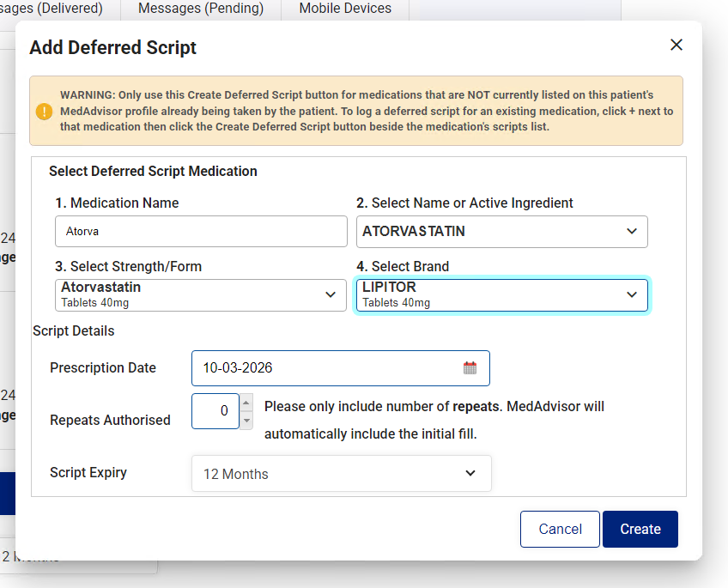Switch to Messages (Pending) tab
Screen dimensions: 728x588
pyautogui.click(x=201, y=9)
